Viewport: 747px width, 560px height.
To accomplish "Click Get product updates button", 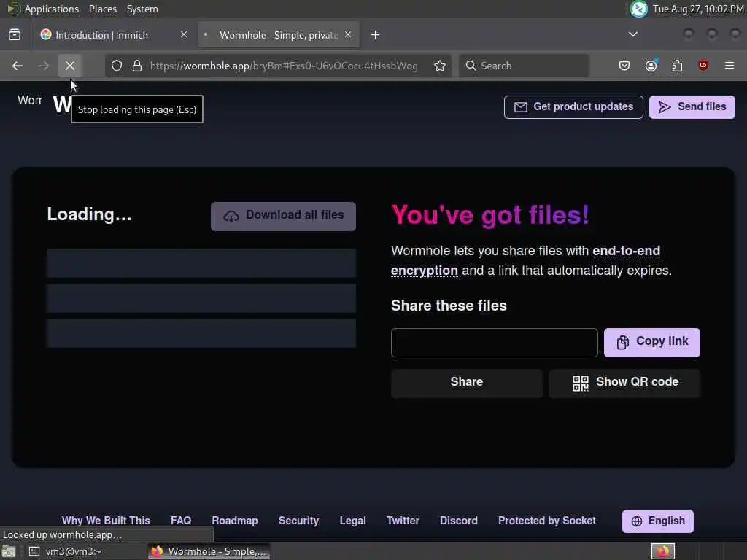I will [x=573, y=106].
